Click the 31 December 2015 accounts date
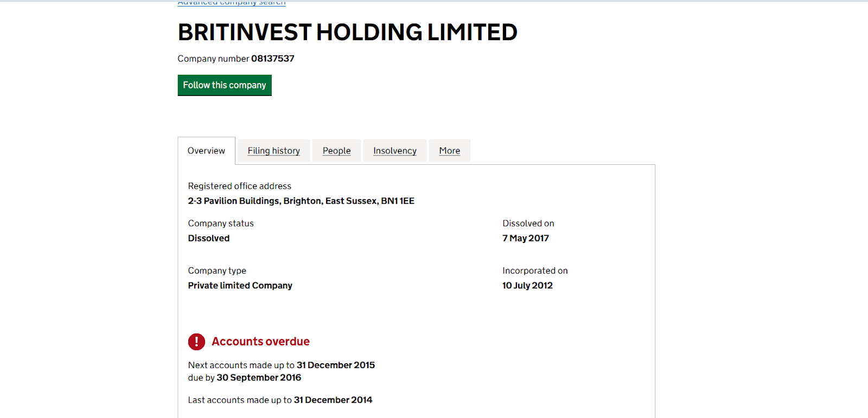The image size is (868, 418). (x=336, y=365)
